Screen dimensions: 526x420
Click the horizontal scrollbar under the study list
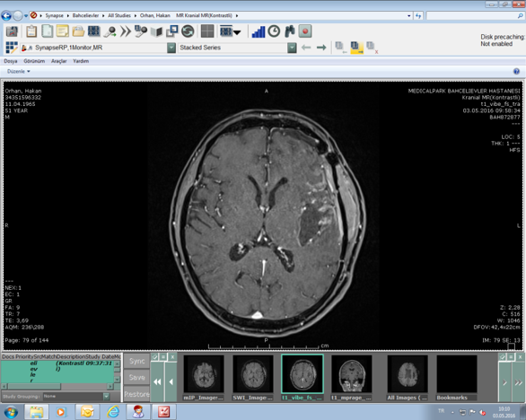pos(57,387)
